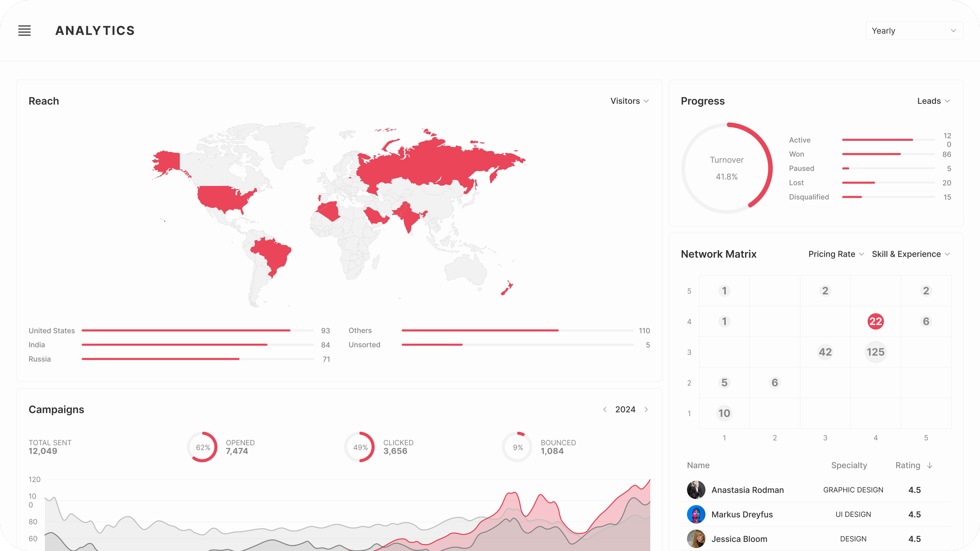The width and height of the screenshot is (980, 551).
Task: Select the 42 matrix bubble
Action: pyautogui.click(x=825, y=352)
